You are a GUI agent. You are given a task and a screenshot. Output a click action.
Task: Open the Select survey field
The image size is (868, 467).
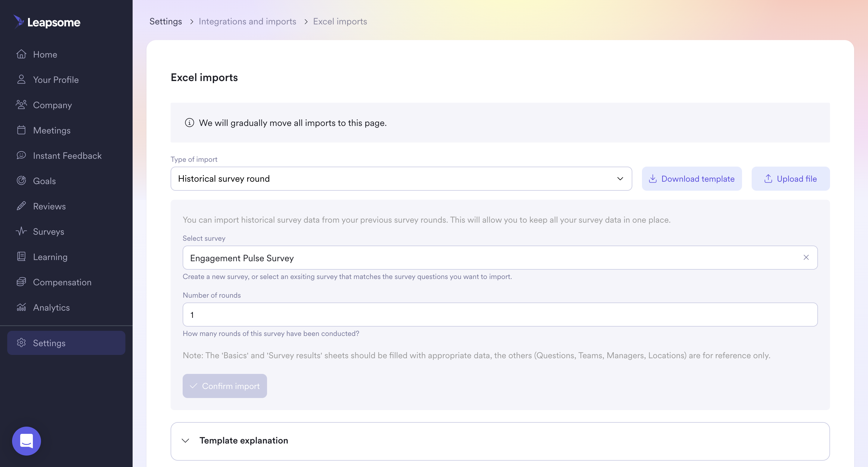[500, 257]
